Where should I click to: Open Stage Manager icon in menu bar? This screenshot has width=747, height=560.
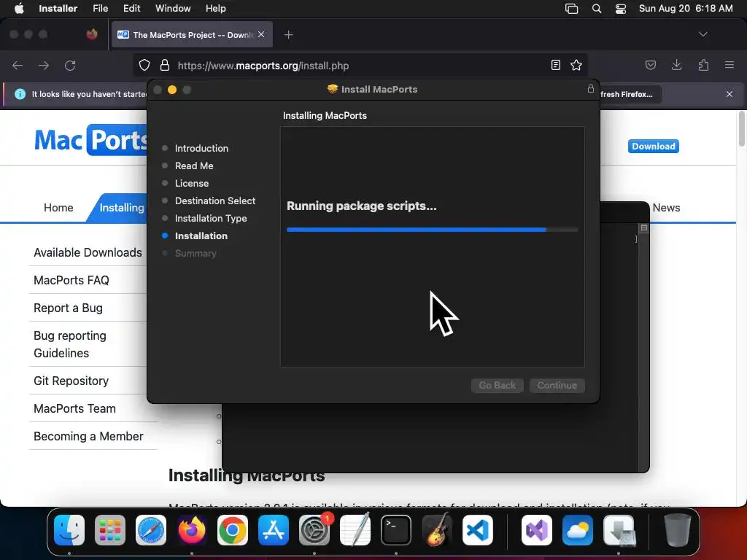coord(571,9)
